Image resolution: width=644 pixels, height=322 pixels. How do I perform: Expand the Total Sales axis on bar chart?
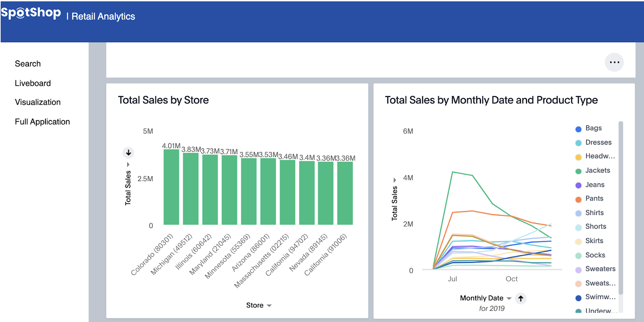tap(128, 165)
